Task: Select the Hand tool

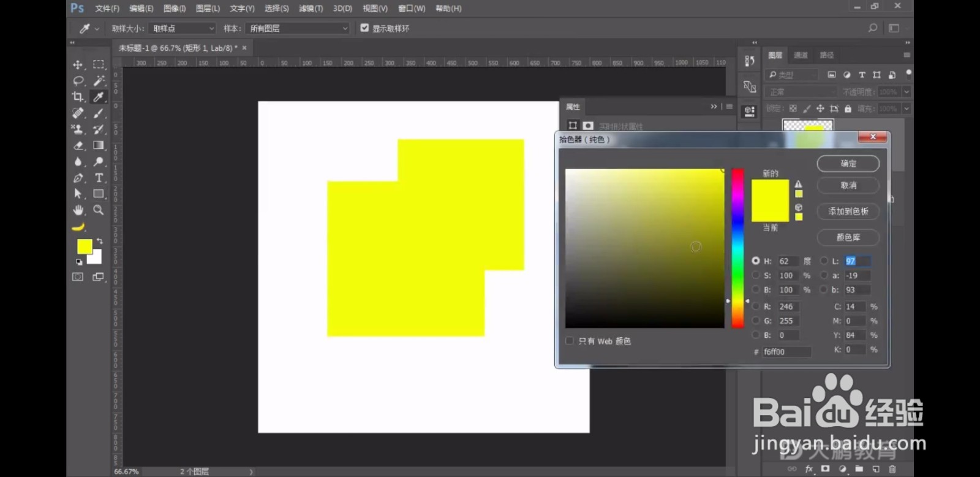Action: pos(78,210)
